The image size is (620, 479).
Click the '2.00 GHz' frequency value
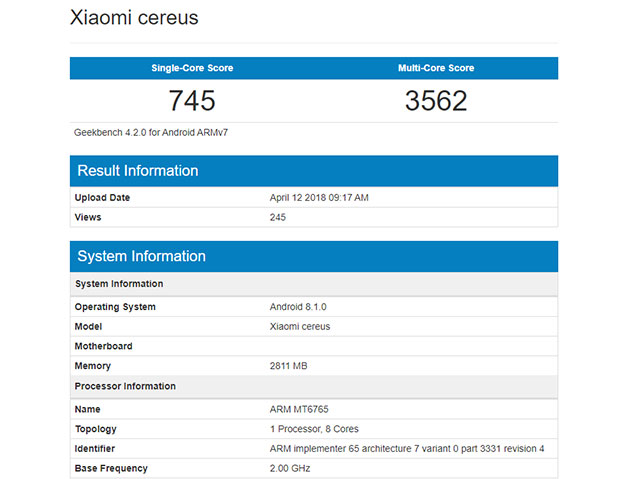click(290, 468)
